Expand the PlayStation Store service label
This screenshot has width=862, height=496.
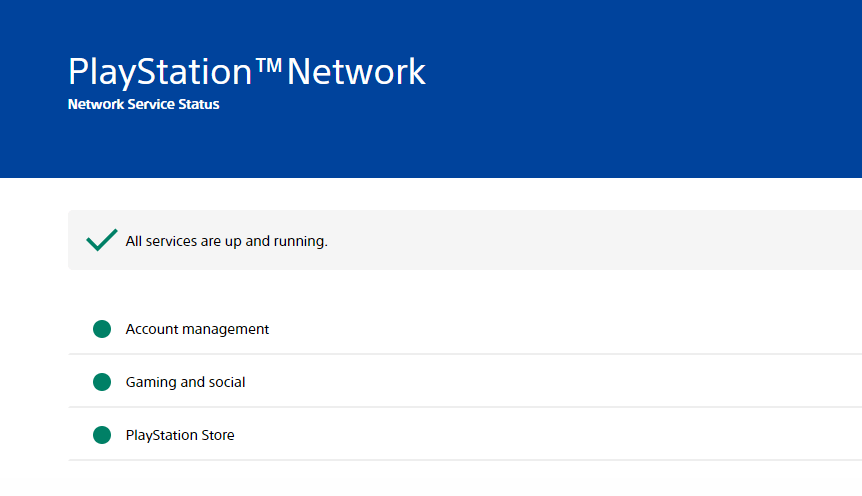180,435
